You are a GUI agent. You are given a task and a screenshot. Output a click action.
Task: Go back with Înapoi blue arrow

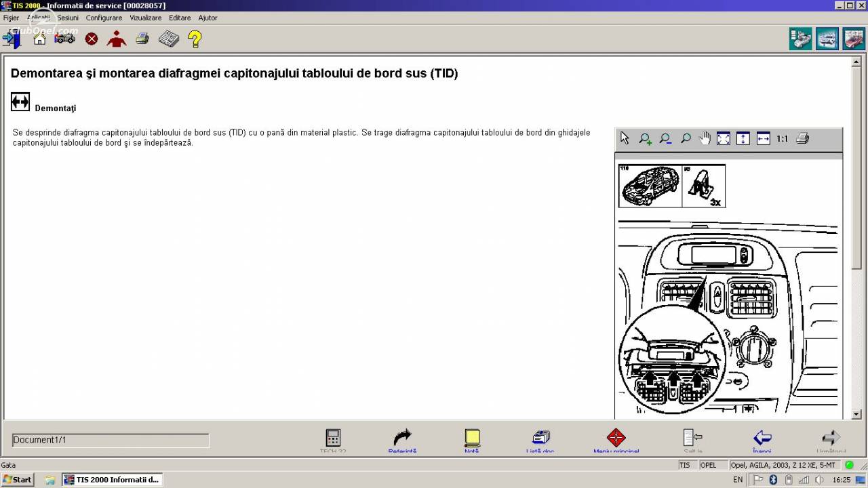coord(762,441)
